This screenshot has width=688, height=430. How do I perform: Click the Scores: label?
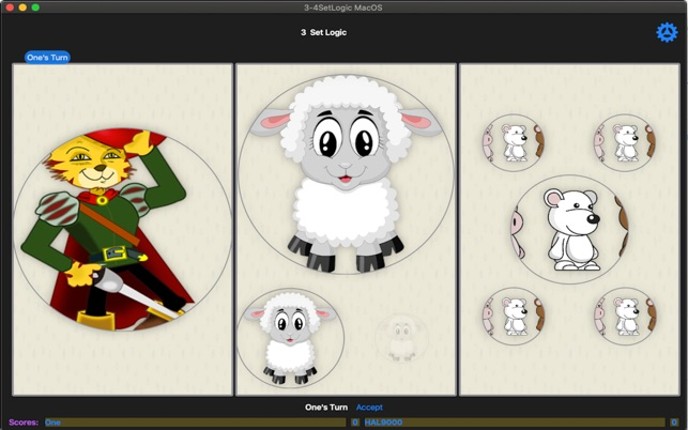pyautogui.click(x=24, y=422)
